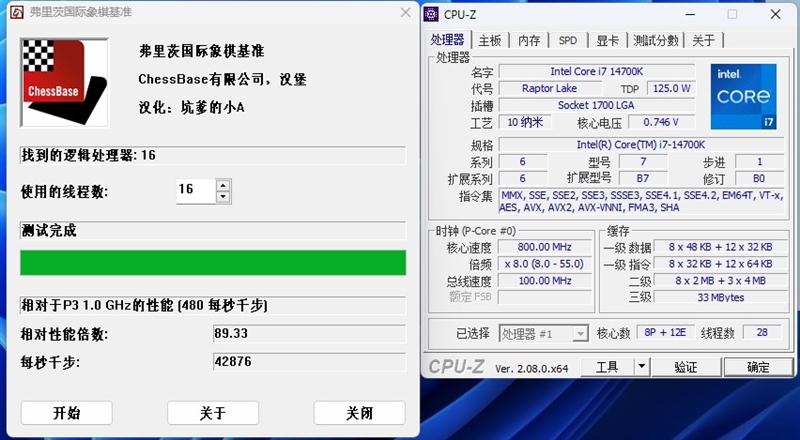Click the 10 纳米 process value
Viewport: 800px width, 440px height.
[525, 122]
